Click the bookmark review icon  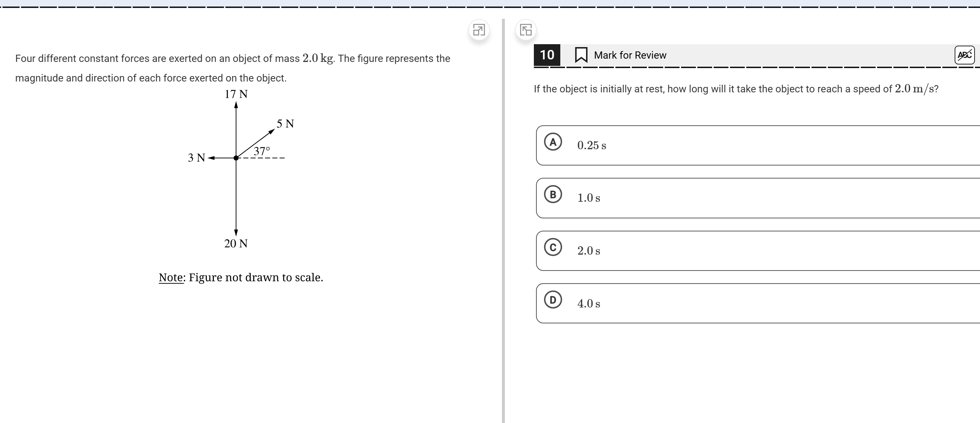581,55
